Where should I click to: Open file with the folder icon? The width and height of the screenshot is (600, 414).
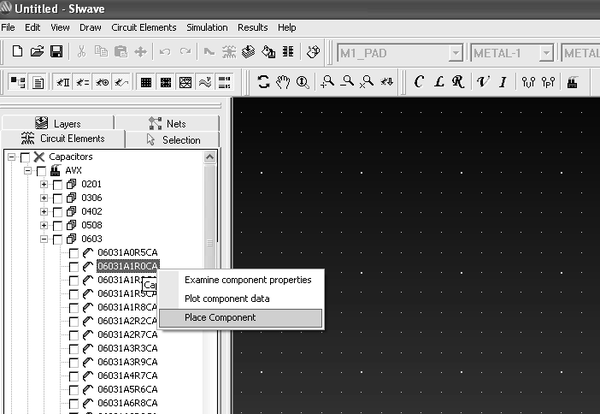coord(37,52)
